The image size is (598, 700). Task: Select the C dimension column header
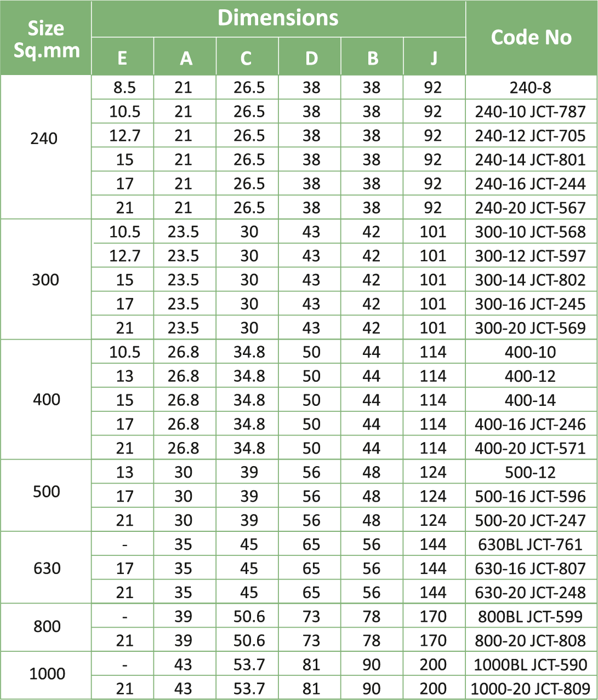pos(247,58)
